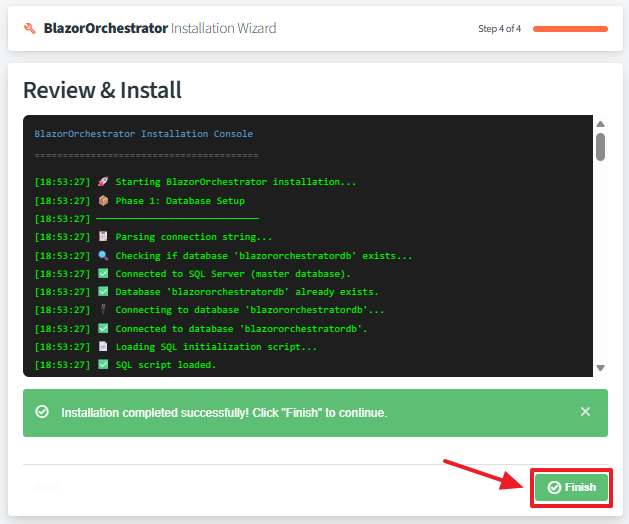This screenshot has width=629, height=524.
Task: Click the clipboard icon beside Parsing connection string
Action: pyautogui.click(x=102, y=237)
